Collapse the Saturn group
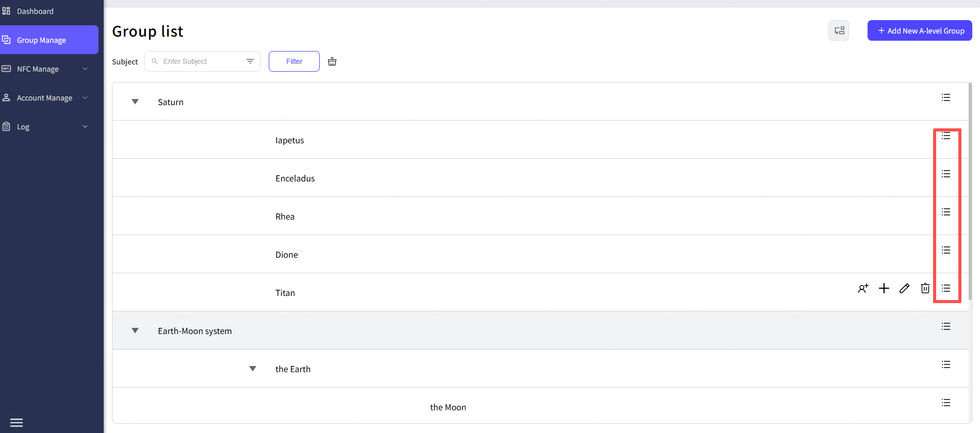The image size is (980, 433). 135,102
